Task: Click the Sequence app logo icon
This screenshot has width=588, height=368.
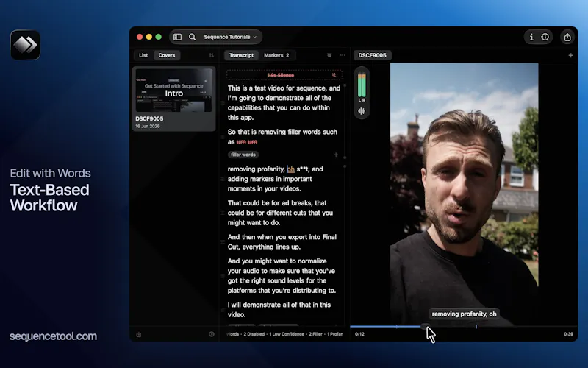Action: tap(25, 45)
